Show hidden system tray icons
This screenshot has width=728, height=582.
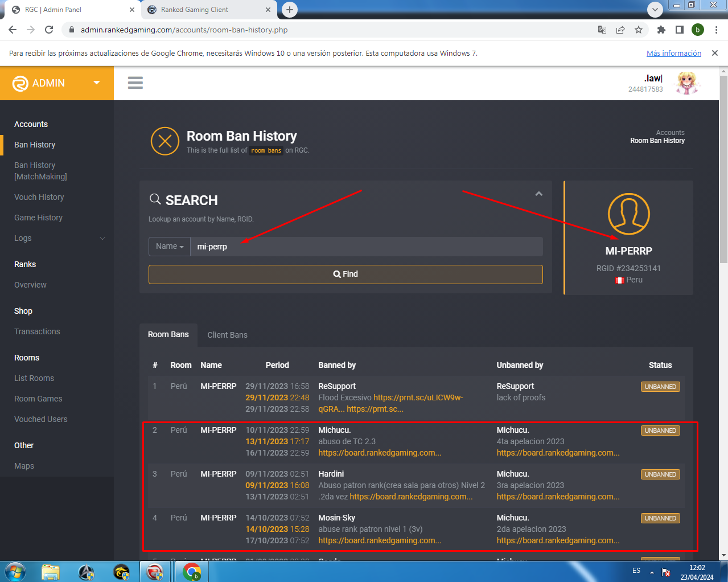[x=652, y=572]
